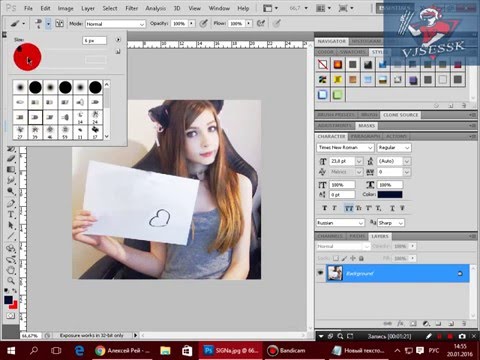Click the red background color swatch
480x360 pixels.
14,305
